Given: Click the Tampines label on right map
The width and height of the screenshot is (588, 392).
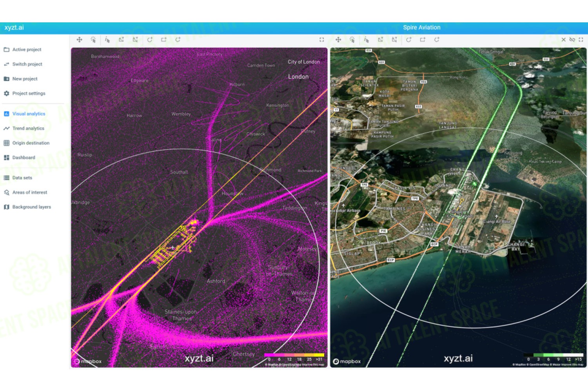Looking at the screenshot, I should coord(394,209).
